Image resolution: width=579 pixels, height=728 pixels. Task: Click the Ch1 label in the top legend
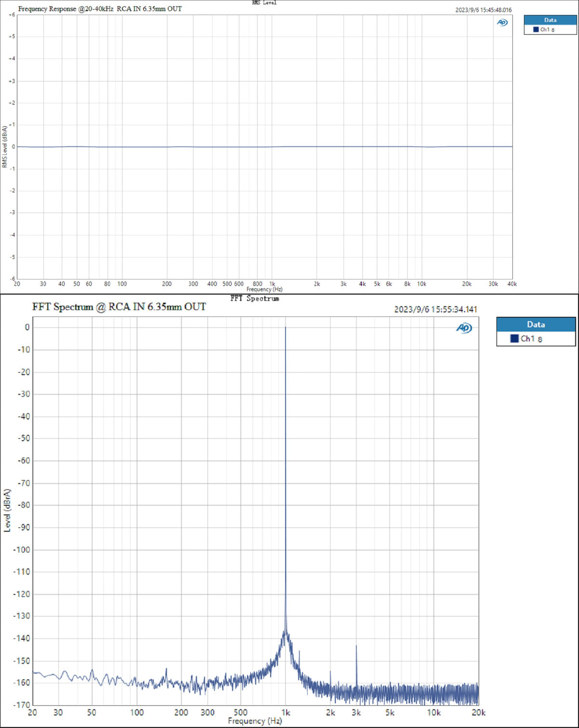click(547, 29)
